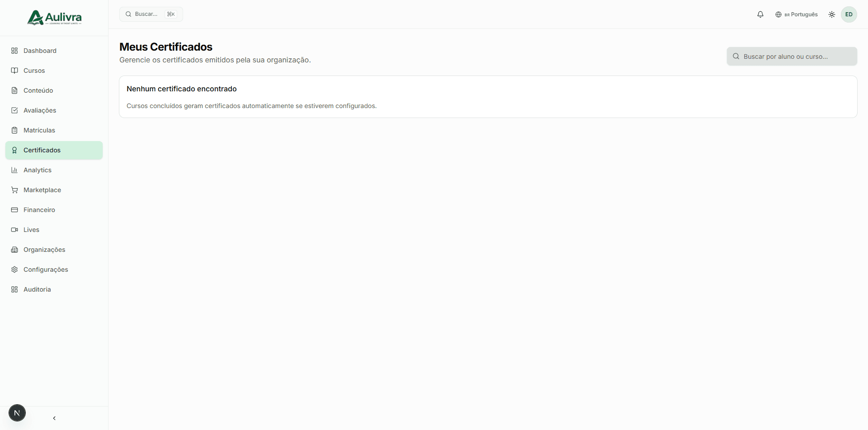868x430 pixels.
Task: Open the ED user avatar menu
Action: [x=849, y=14]
